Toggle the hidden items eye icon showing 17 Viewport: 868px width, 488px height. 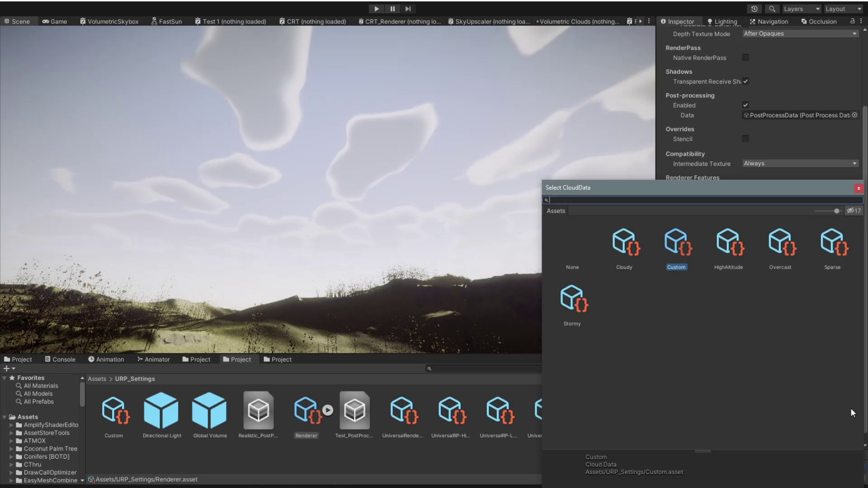854,211
